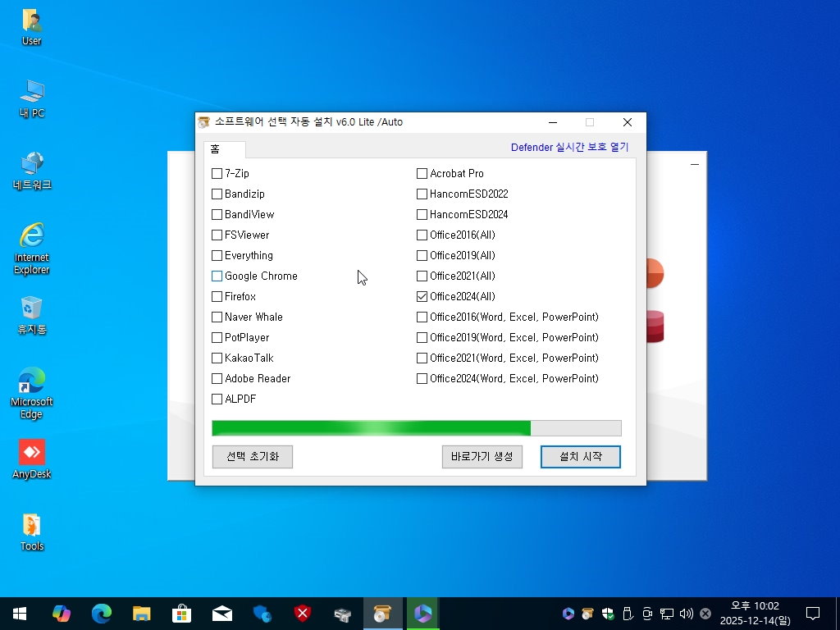Uncheck the Office2024(All) checkbox
The image size is (840, 630).
pos(422,296)
